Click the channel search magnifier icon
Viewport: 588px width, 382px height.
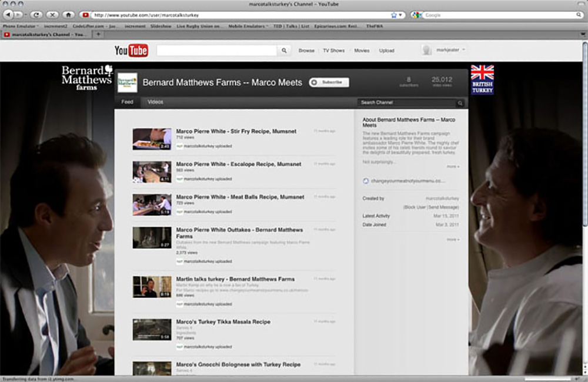(460, 103)
